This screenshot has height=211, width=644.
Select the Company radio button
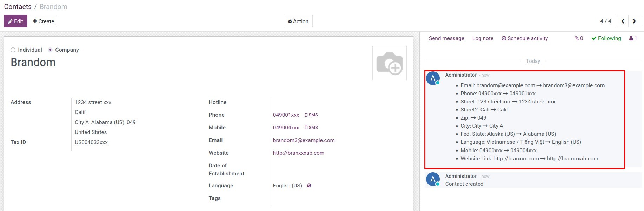click(x=51, y=50)
